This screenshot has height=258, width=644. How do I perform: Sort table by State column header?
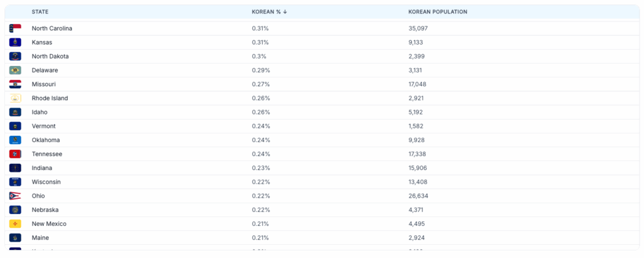point(40,12)
